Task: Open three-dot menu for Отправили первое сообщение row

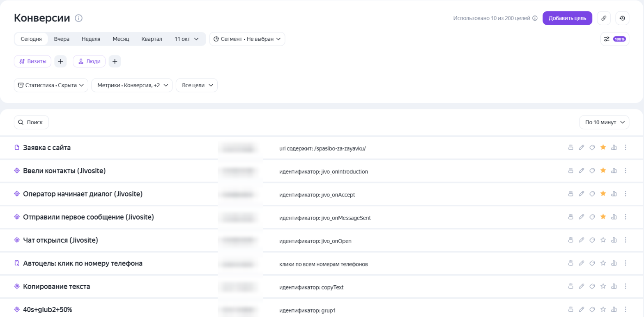Action: [626, 217]
